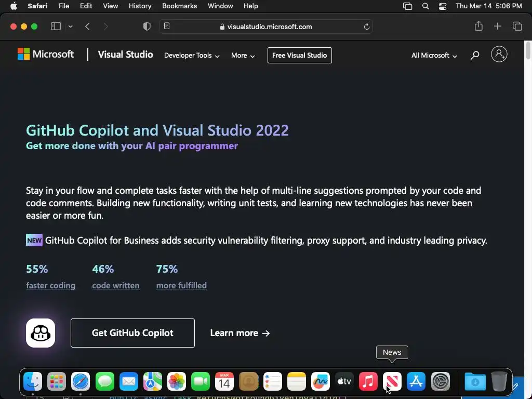Click the Safari sidebar toggle icon
The width and height of the screenshot is (532, 399).
coord(56,26)
